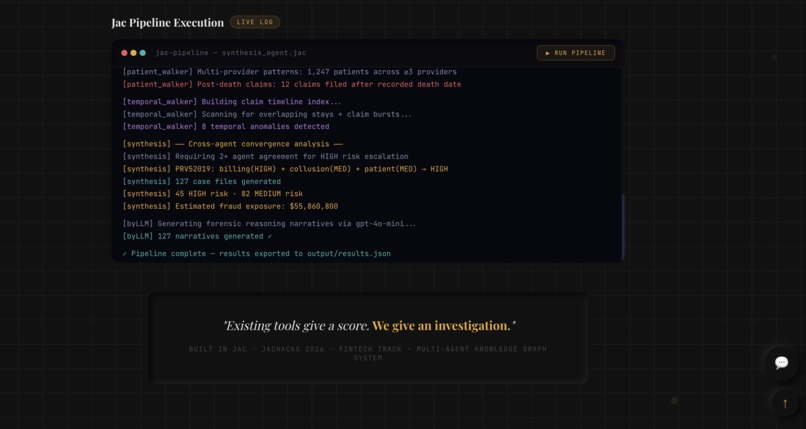Click the scroll-to-top arrow button
This screenshot has width=806, height=429.
(785, 403)
